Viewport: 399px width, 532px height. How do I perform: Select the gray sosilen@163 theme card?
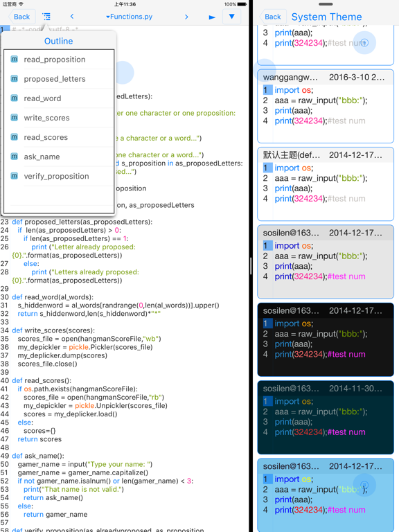[x=326, y=262]
